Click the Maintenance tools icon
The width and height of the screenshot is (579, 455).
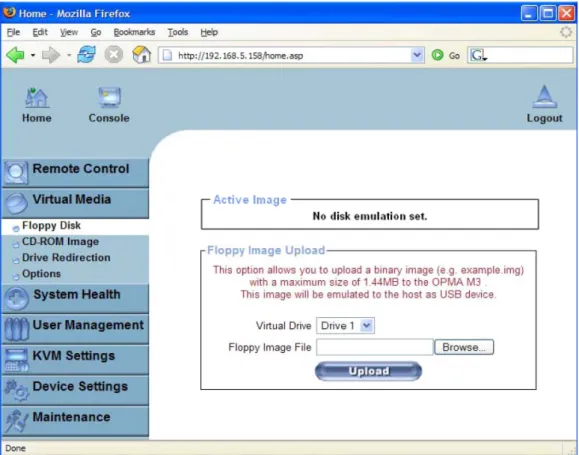coord(16,421)
